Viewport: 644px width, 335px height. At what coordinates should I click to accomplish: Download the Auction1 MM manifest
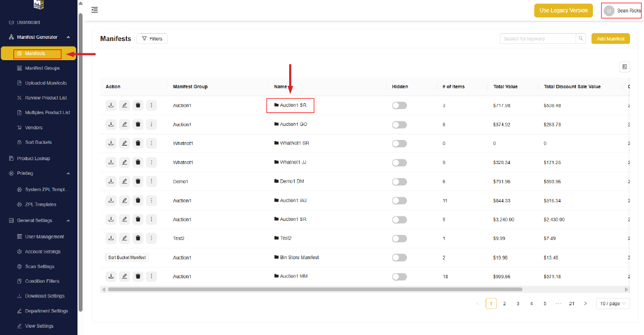coord(111,277)
